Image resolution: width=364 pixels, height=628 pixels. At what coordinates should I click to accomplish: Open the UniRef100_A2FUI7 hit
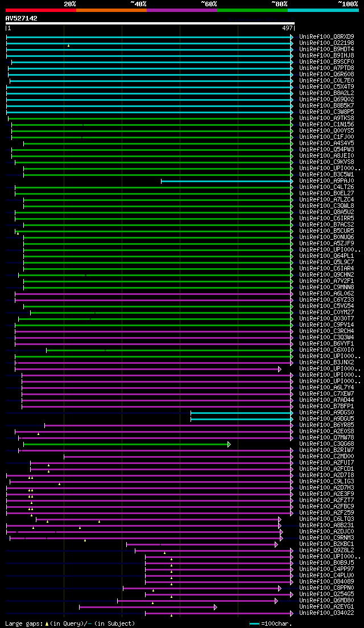[x=326, y=463]
